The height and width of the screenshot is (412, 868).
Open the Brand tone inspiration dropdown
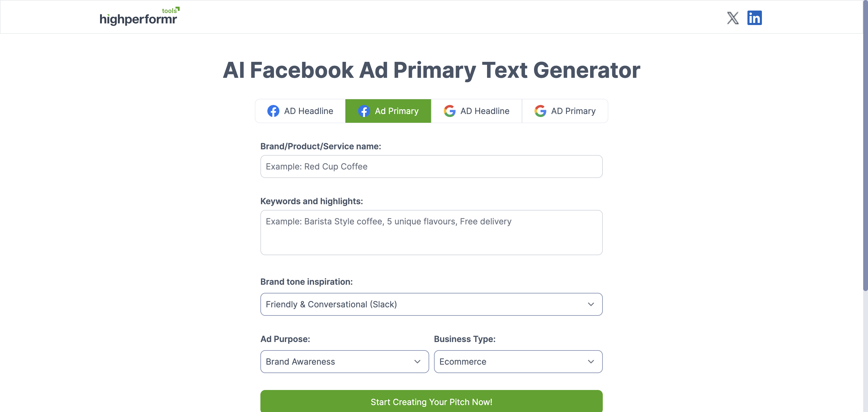431,304
